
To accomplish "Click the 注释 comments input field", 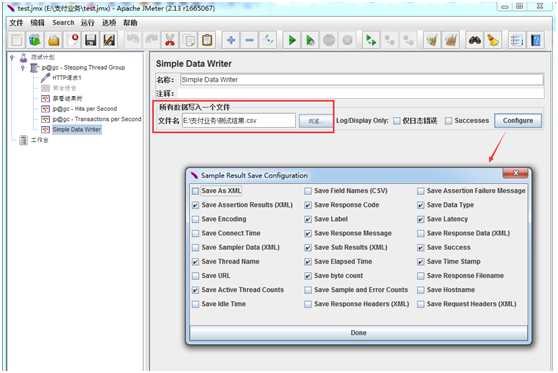I will click(362, 94).
